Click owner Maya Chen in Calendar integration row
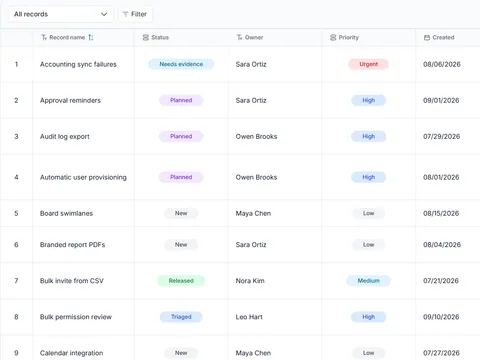This screenshot has width=480, height=360. (x=253, y=353)
